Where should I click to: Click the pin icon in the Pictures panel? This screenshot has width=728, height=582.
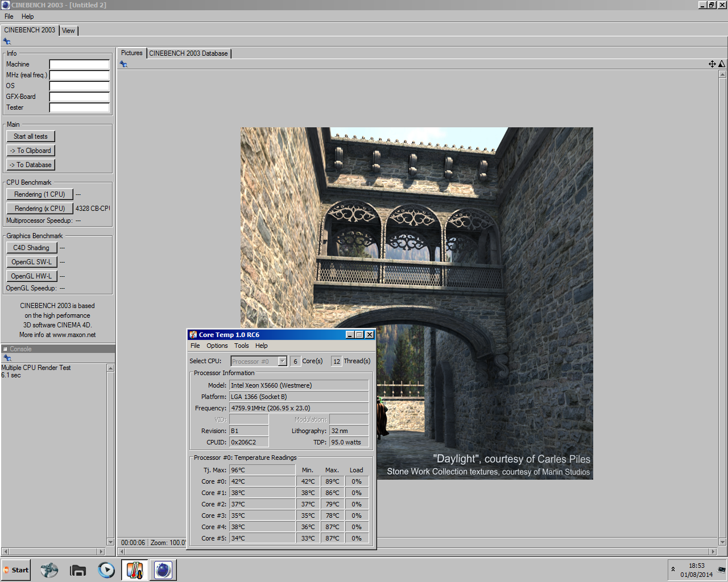123,64
